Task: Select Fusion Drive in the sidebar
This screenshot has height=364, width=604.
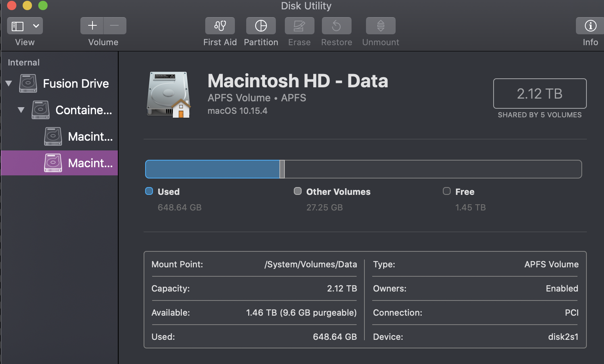Action: (76, 83)
